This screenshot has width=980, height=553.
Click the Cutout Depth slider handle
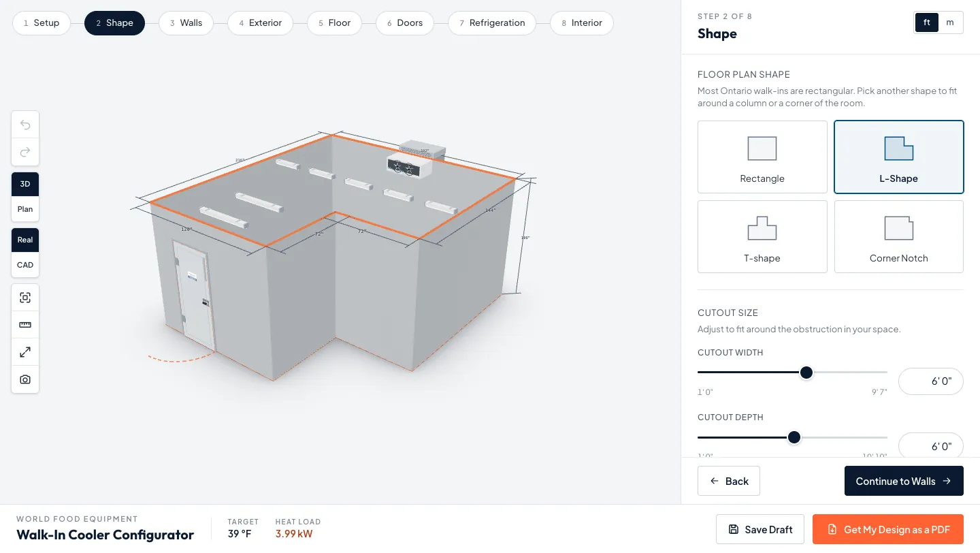point(794,437)
